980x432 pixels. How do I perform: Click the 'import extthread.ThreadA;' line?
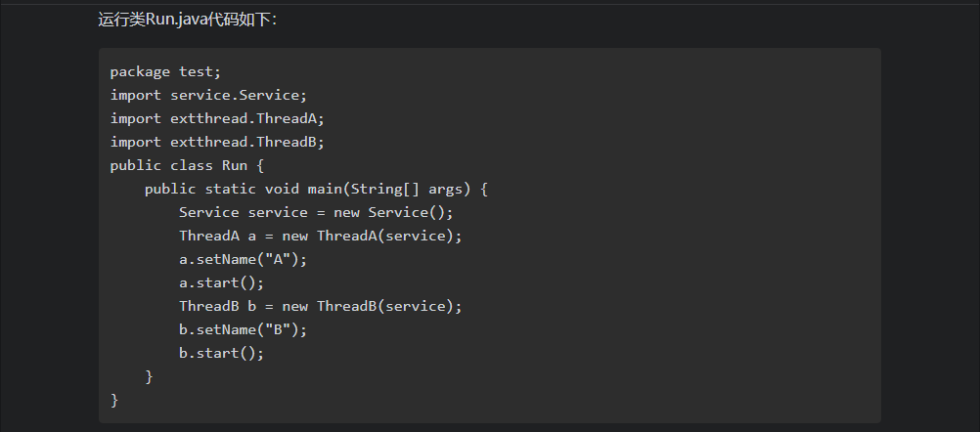tap(217, 118)
